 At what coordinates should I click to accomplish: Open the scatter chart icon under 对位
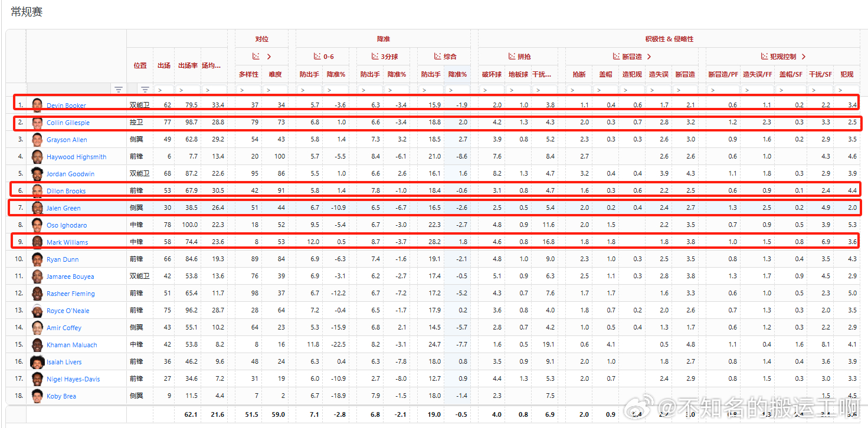point(256,57)
